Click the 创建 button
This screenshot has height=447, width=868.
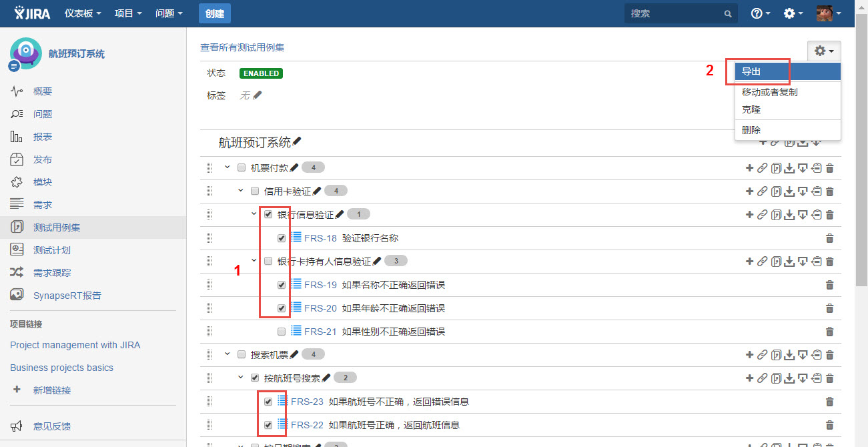click(215, 13)
